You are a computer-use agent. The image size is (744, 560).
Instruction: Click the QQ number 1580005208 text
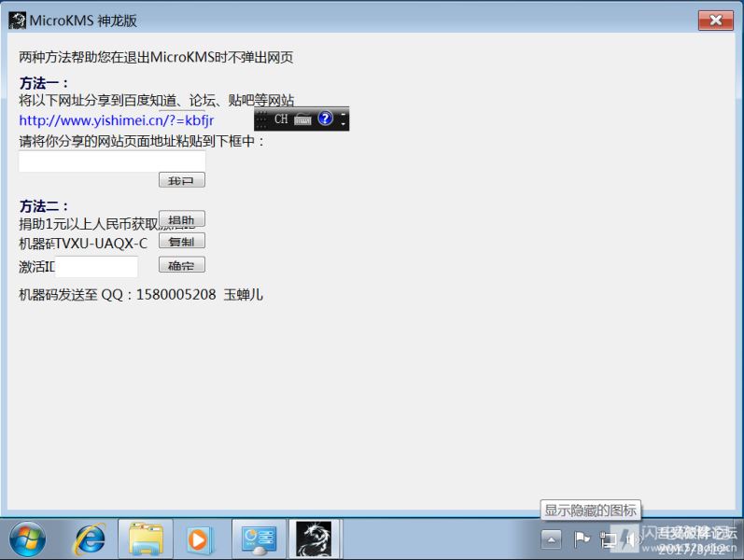coord(176,295)
